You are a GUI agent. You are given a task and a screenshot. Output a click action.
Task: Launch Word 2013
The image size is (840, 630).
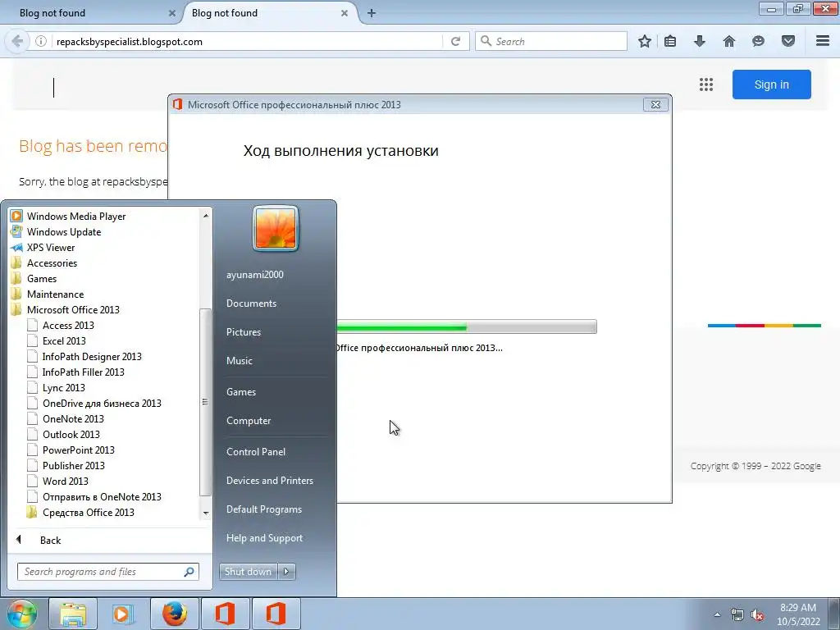click(x=66, y=481)
